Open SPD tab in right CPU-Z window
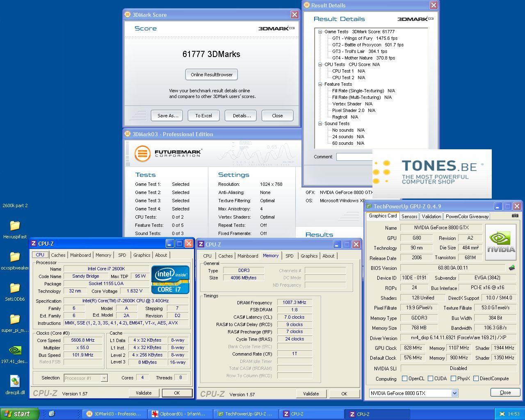The image size is (525, 420). point(290,256)
